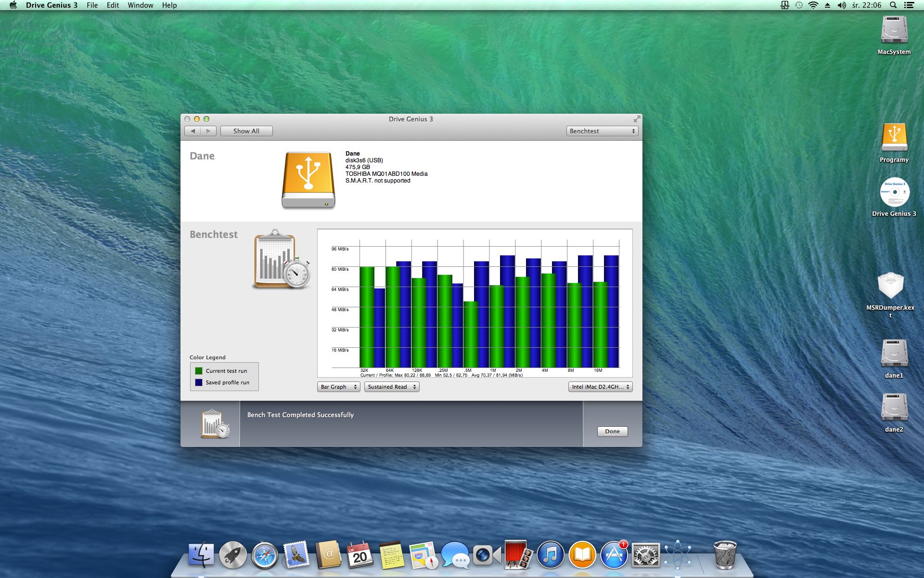Click the 'disk3s6 (USB)' text
The height and width of the screenshot is (578, 924).
click(364, 160)
